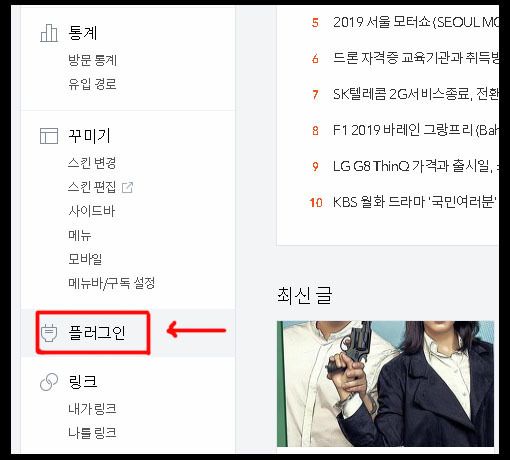
Task: Open popular post 9 about LG G8 ThinQ
Action: (x=416, y=166)
